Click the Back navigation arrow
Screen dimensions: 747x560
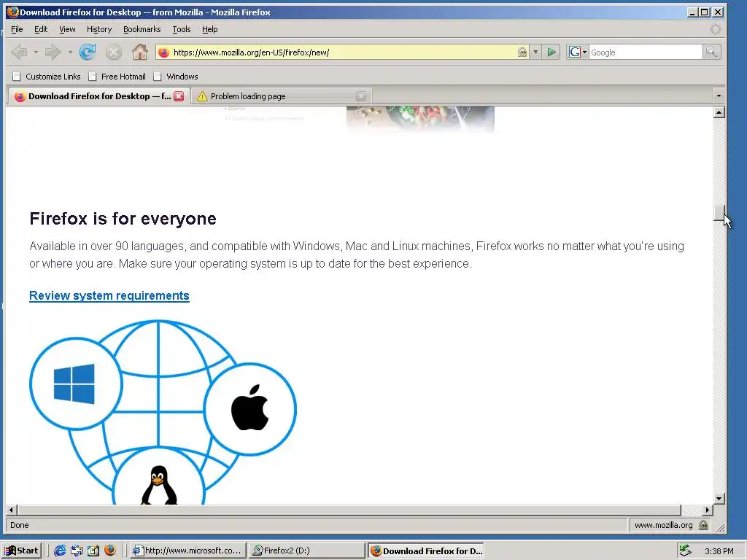[19, 52]
